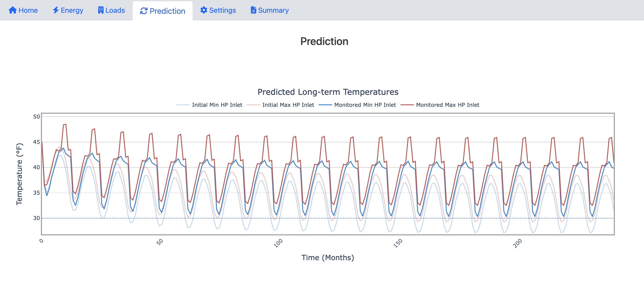Viewport: 644px width, 288px height.
Task: Click the Energy lightning bolt icon
Action: pyautogui.click(x=55, y=10)
